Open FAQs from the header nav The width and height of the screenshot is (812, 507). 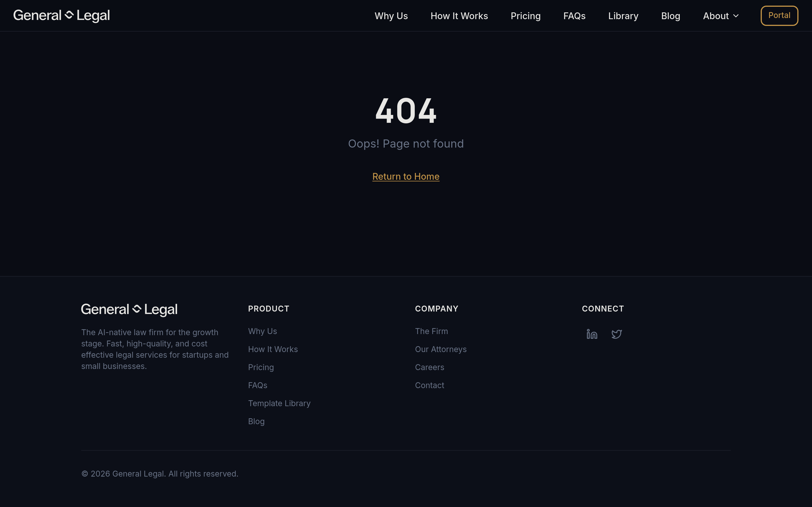point(574,16)
